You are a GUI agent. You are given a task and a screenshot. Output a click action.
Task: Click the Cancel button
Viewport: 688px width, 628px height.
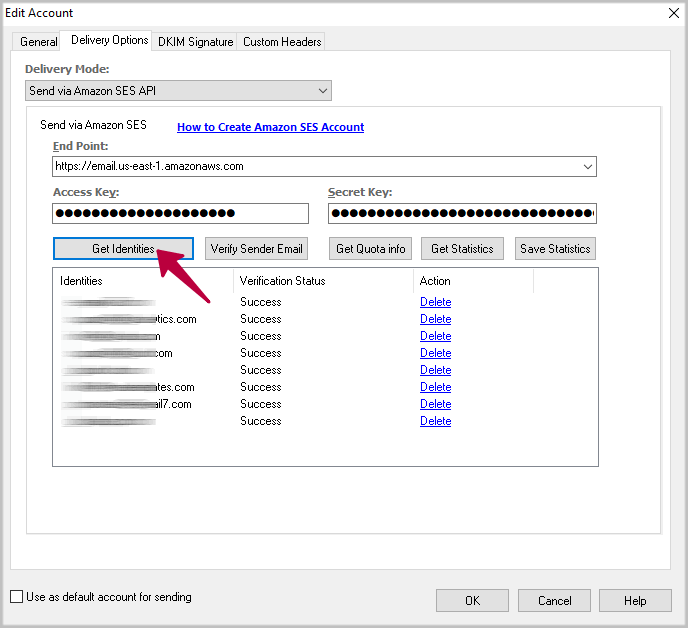pyautogui.click(x=554, y=600)
